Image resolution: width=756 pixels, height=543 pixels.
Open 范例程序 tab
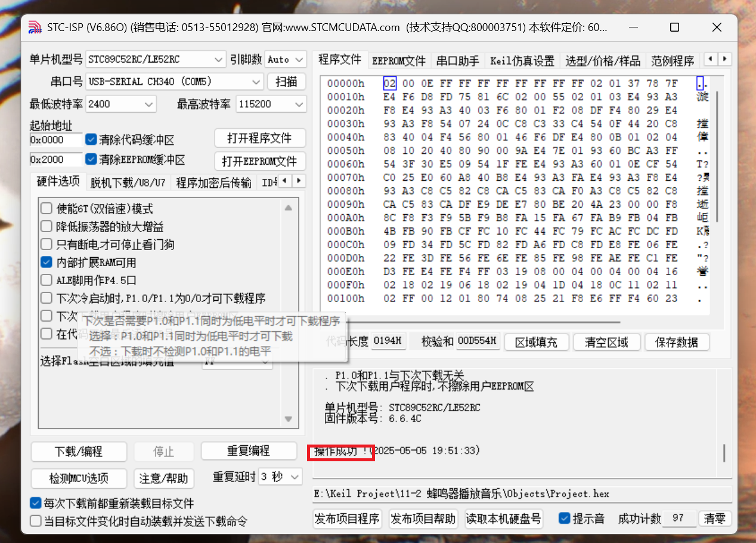coord(673,61)
